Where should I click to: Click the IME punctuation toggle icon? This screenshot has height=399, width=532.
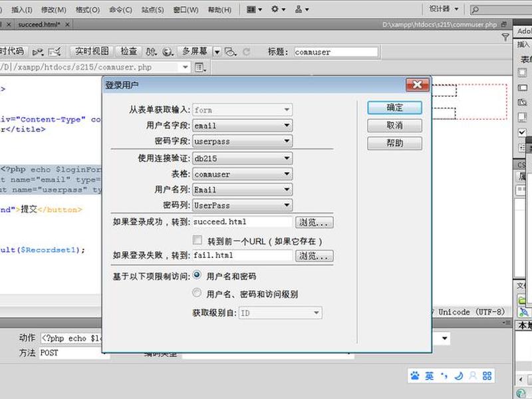444,376
